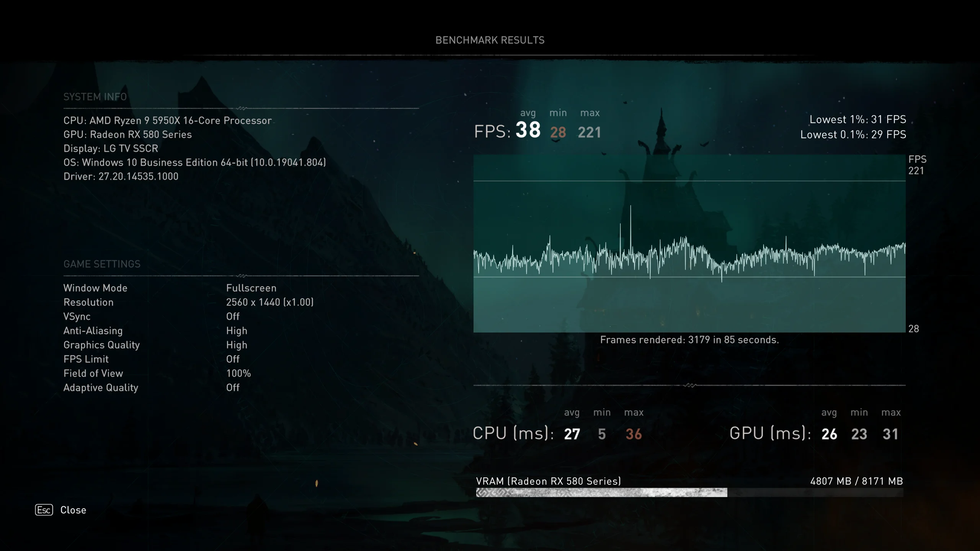Click the GPU minimum value 23
Screen dimensions: 980x551
[x=859, y=434]
